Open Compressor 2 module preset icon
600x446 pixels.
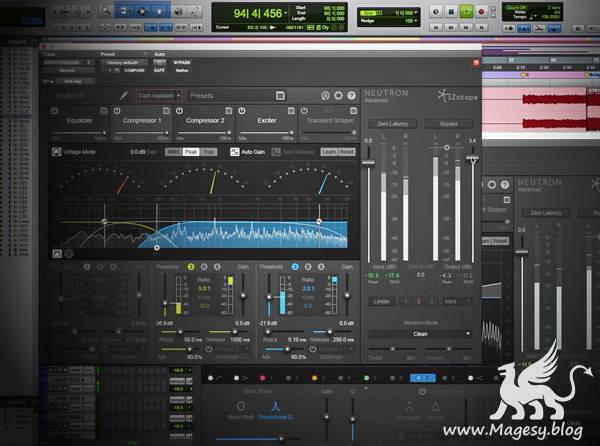tap(228, 111)
